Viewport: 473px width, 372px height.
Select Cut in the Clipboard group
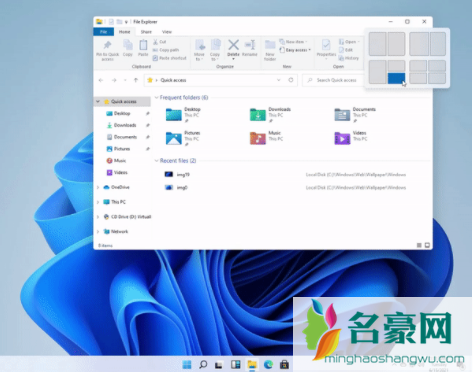159,42
